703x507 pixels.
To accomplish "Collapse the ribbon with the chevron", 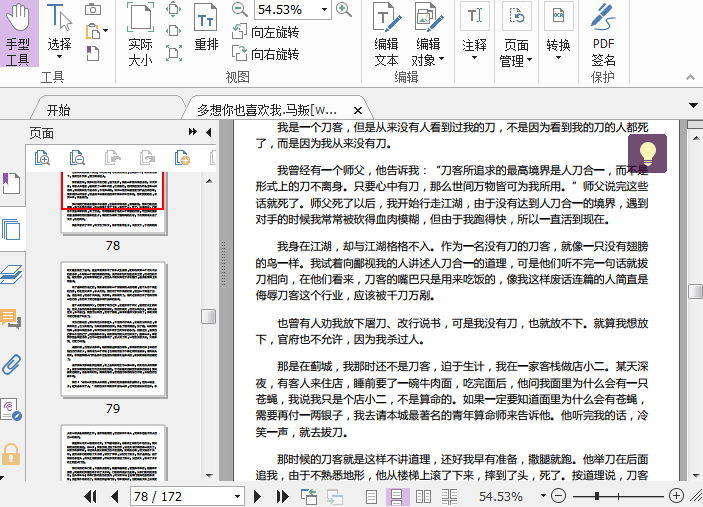I will coord(690,78).
